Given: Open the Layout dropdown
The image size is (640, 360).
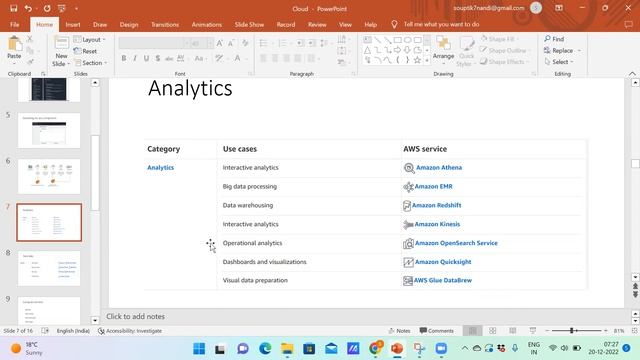Looking at the screenshot, I should (x=90, y=40).
